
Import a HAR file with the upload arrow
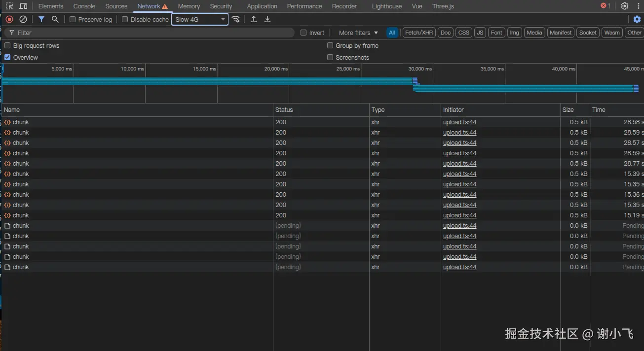(254, 19)
